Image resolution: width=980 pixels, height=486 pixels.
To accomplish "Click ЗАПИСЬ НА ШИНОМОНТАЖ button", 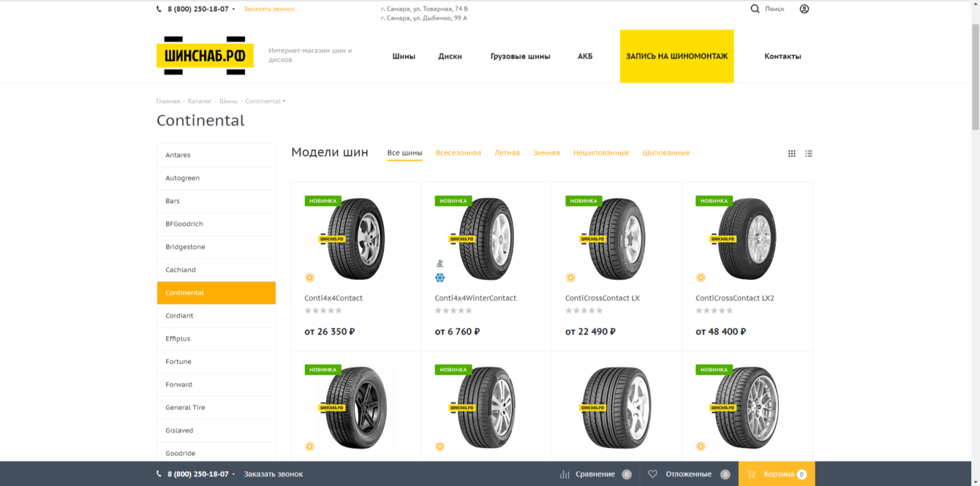I will (676, 56).
